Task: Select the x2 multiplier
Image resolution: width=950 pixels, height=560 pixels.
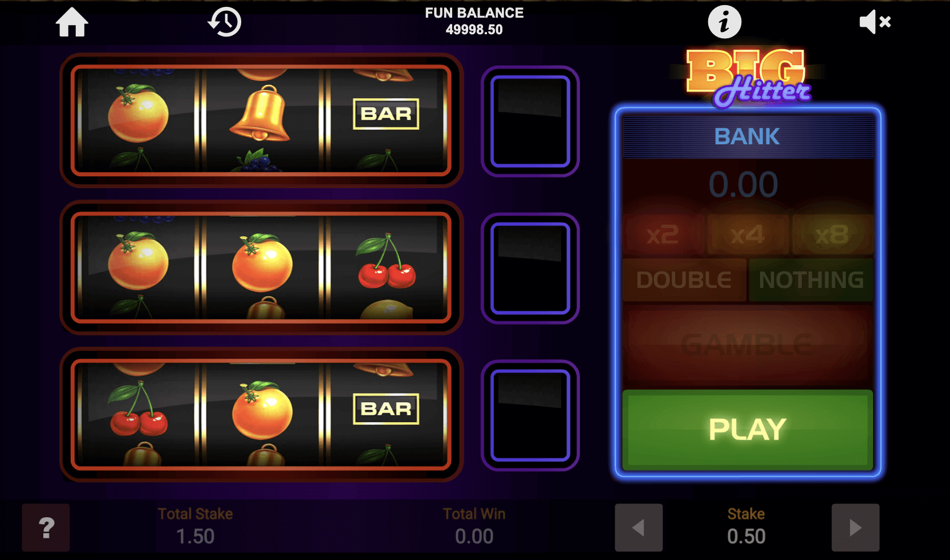Action: pyautogui.click(x=663, y=234)
